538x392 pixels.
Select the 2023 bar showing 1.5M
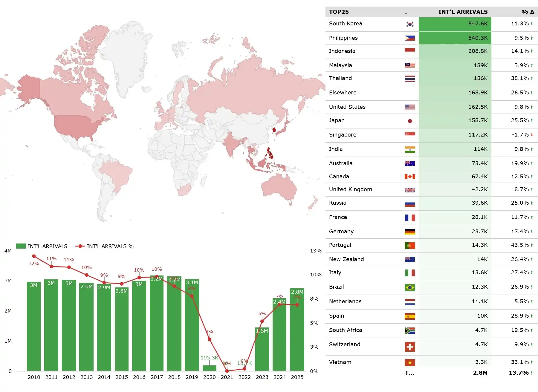[x=262, y=349]
